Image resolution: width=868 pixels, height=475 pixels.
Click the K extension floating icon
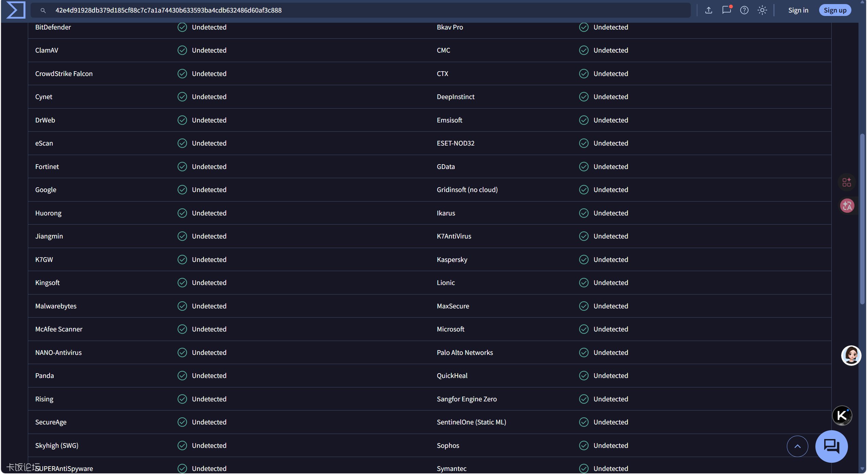(842, 415)
